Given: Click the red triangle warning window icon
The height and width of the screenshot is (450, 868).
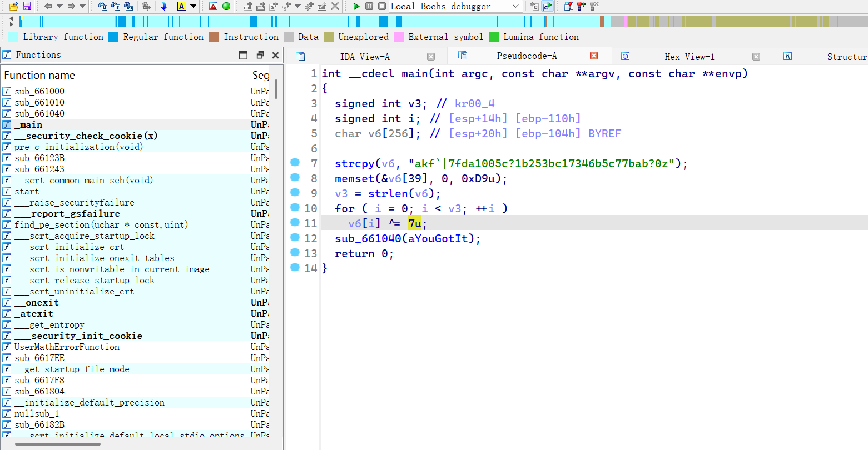Looking at the screenshot, I should (213, 6).
